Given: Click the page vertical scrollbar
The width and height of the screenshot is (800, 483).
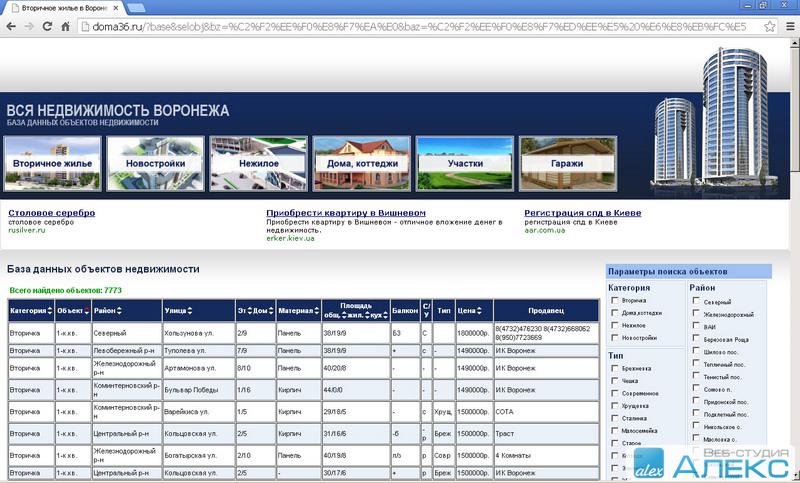Looking at the screenshot, I should pos(793,250).
